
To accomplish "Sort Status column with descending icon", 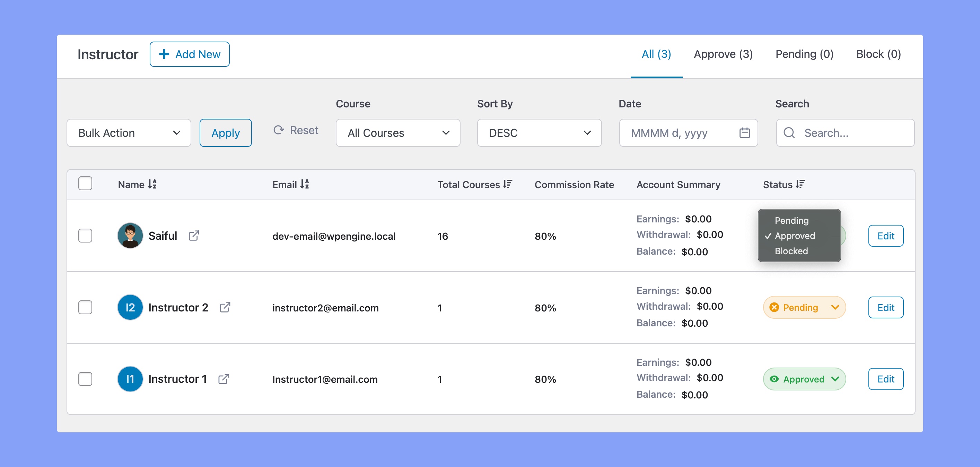I will point(800,184).
